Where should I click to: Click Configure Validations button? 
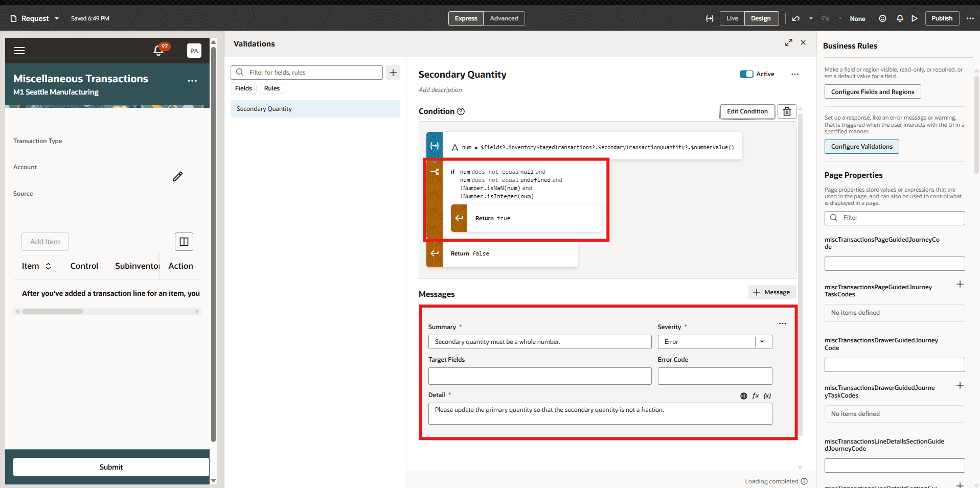coord(862,147)
